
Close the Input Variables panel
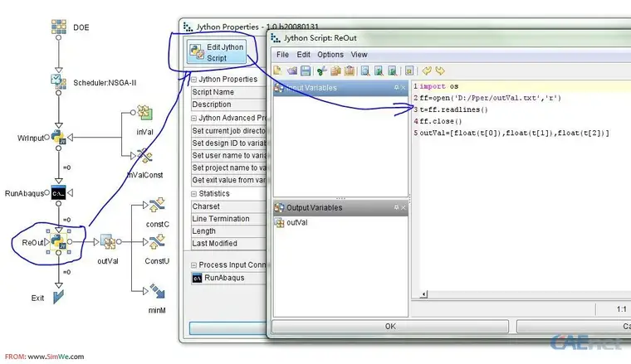[x=404, y=87]
